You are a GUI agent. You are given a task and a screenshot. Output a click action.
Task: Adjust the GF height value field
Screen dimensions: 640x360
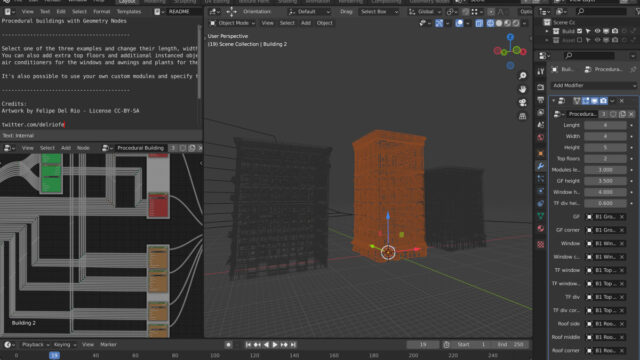tap(605, 181)
